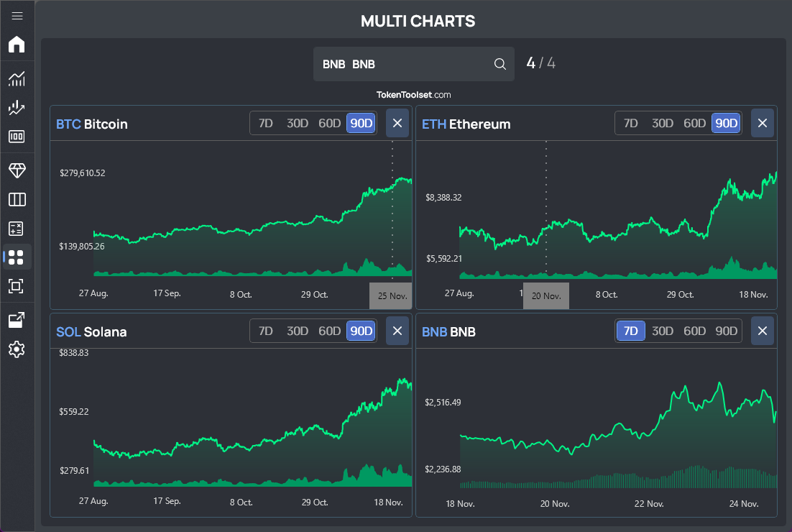Open the calculator icon in sidebar

point(17,229)
